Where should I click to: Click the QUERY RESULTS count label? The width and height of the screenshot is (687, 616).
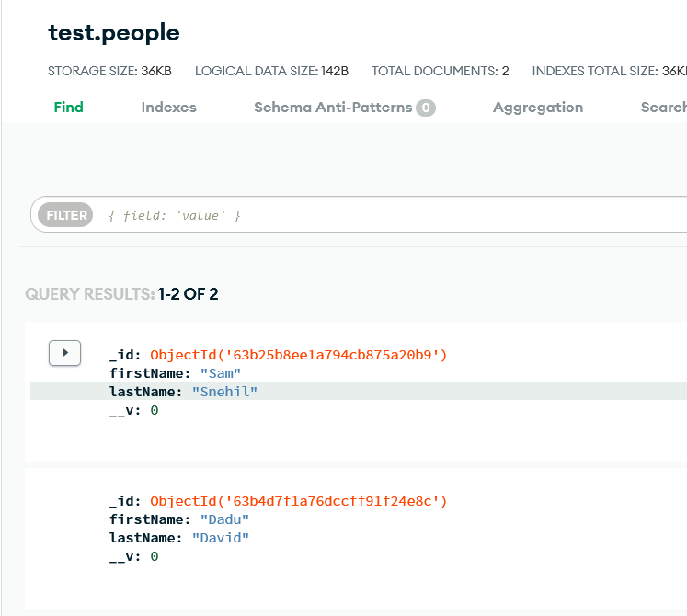click(x=121, y=294)
